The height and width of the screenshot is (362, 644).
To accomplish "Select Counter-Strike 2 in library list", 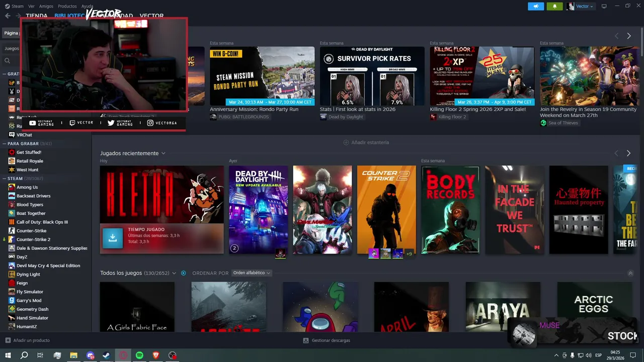I will [x=33, y=239].
